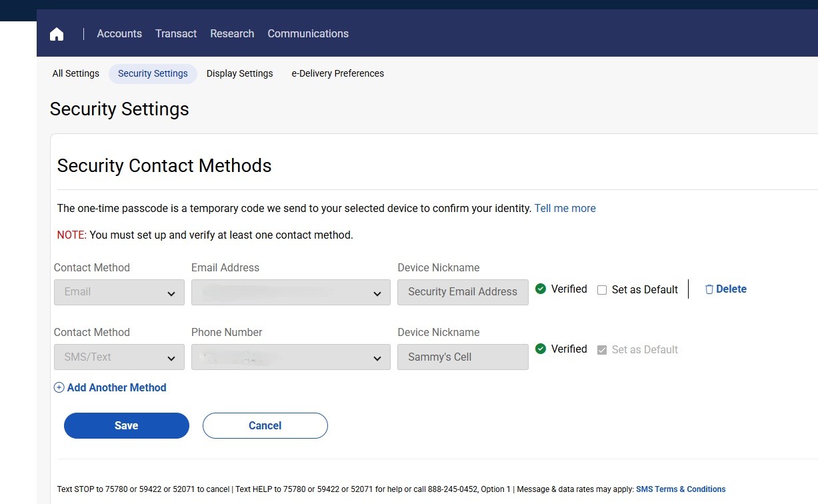This screenshot has width=818, height=504.
Task: Open the Tell me more link
Action: point(565,208)
